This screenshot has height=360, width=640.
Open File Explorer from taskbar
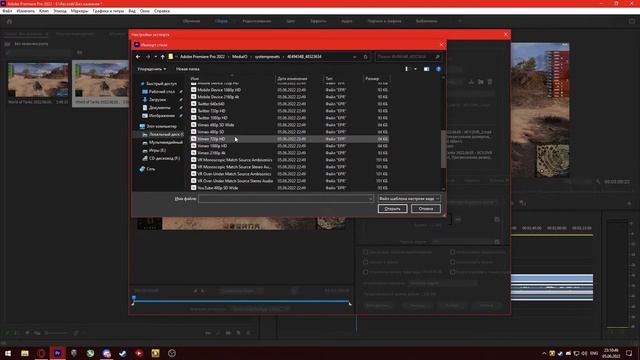pos(24,353)
